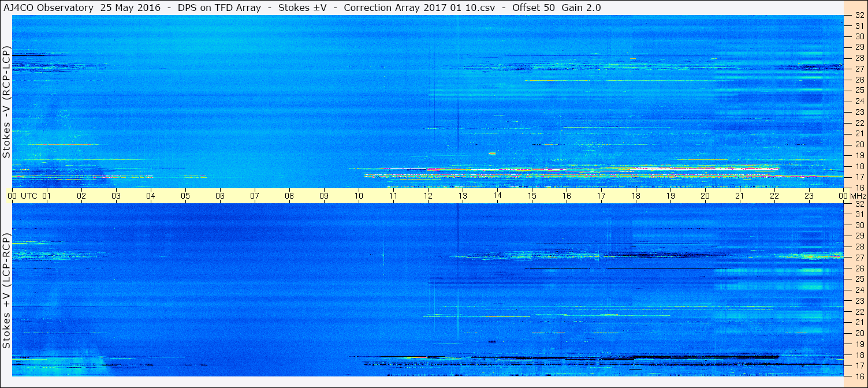
Task: Select the 13 hour tick on time axis
Action: (463, 196)
